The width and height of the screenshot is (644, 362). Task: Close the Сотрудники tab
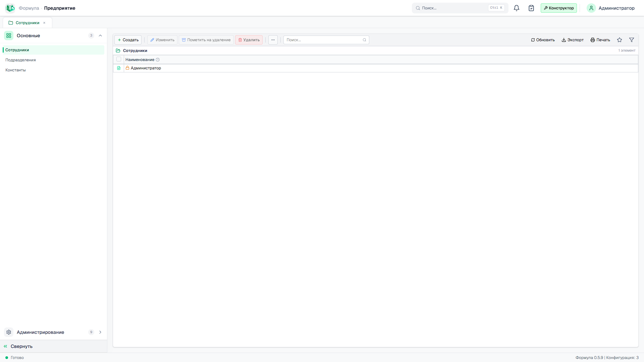[x=44, y=23]
